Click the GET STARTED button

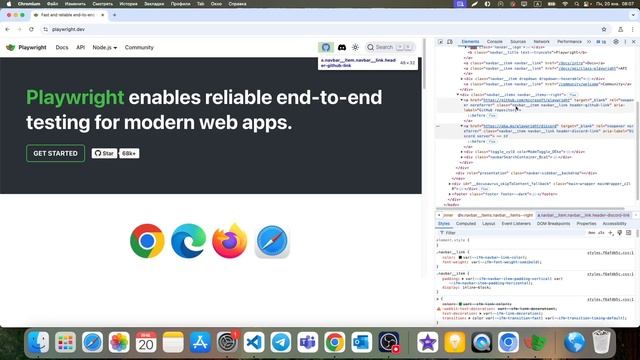coord(56,153)
